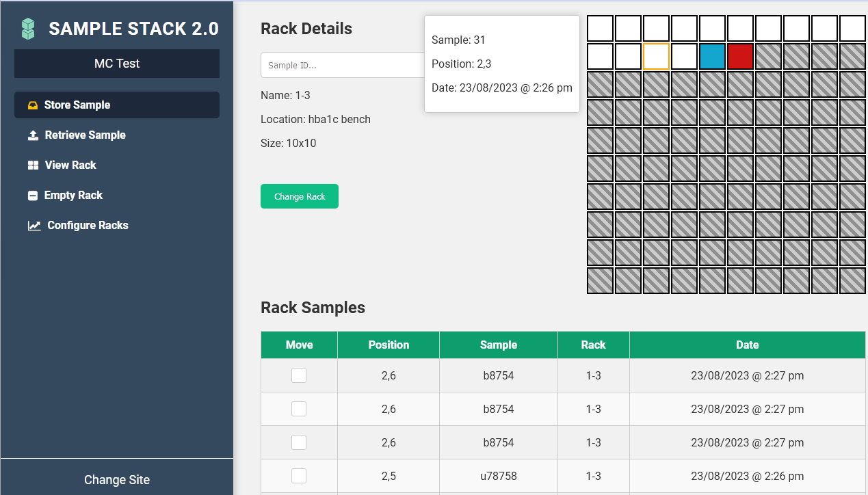Check the Move box for the first b8754 row
Screen dimensions: 868x495
click(x=299, y=375)
